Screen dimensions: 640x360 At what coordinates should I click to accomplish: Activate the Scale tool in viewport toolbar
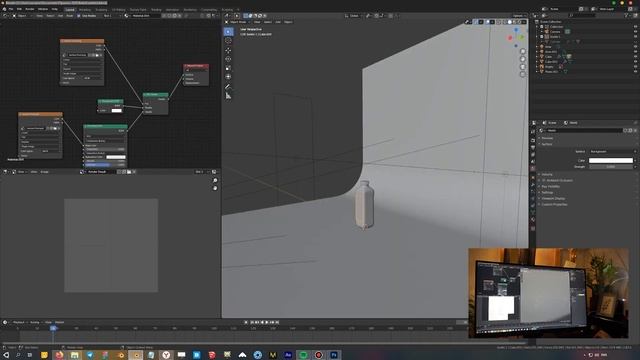tap(229, 68)
